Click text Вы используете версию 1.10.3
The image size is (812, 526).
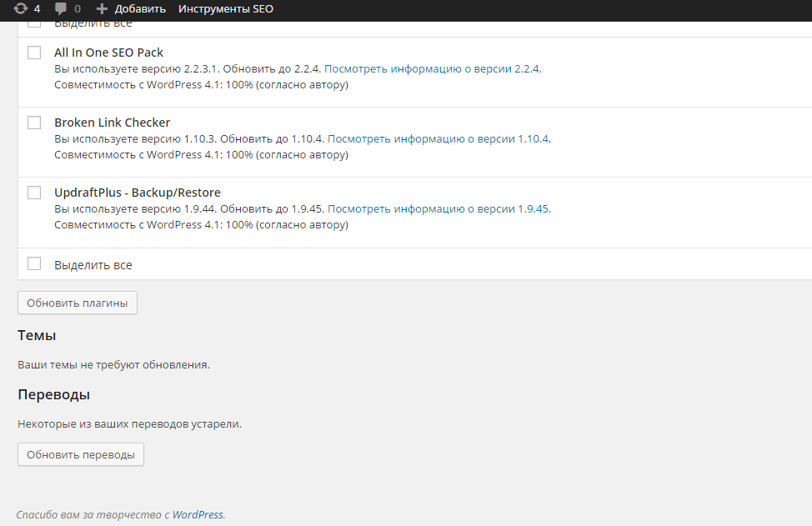point(136,138)
